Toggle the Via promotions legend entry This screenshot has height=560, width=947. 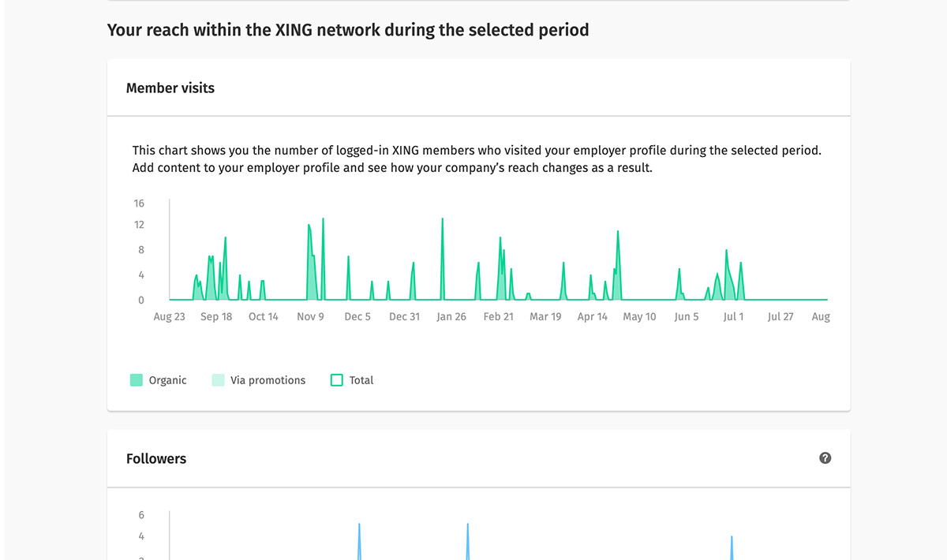coord(259,380)
